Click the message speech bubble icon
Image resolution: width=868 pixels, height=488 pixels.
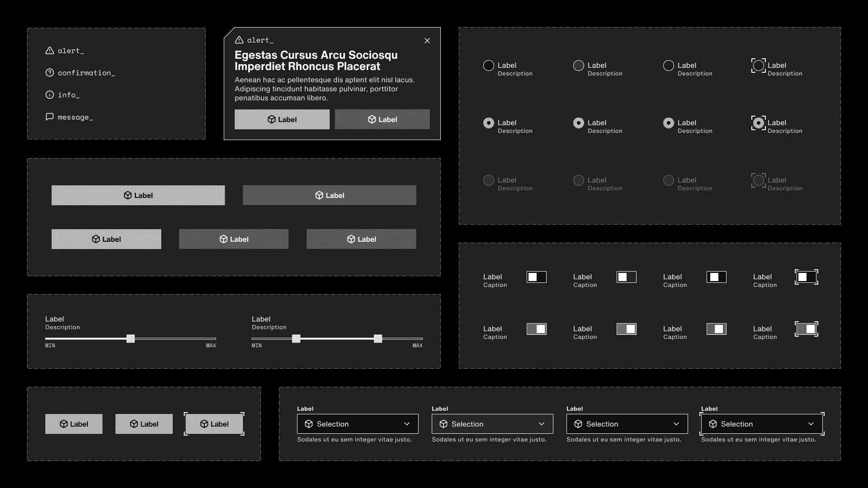[50, 117]
